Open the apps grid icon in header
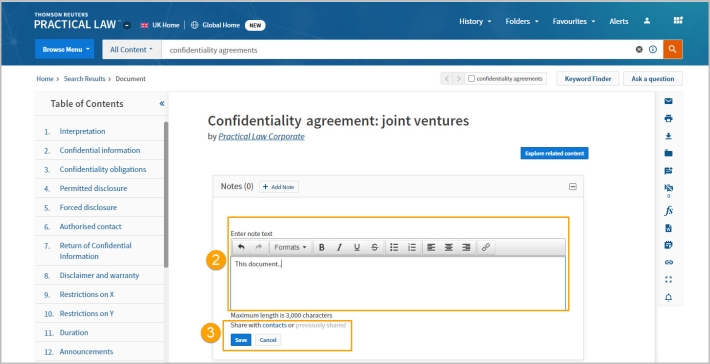Screen dimensions: 710x364 (x=678, y=21)
